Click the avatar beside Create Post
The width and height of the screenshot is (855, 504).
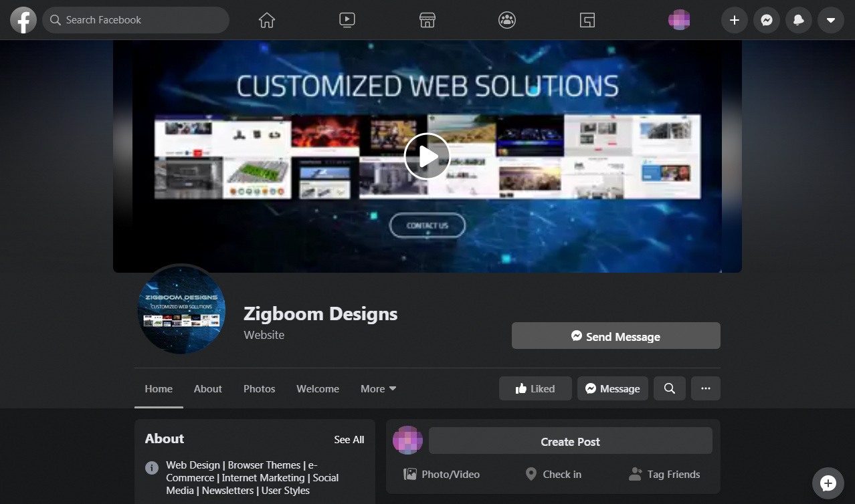pos(407,440)
